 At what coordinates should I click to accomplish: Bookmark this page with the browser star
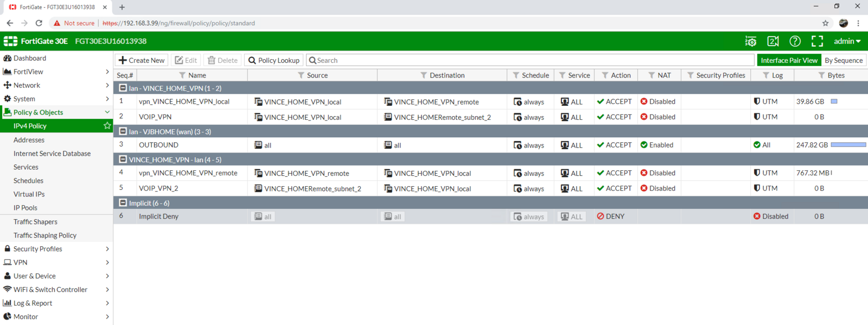825,23
